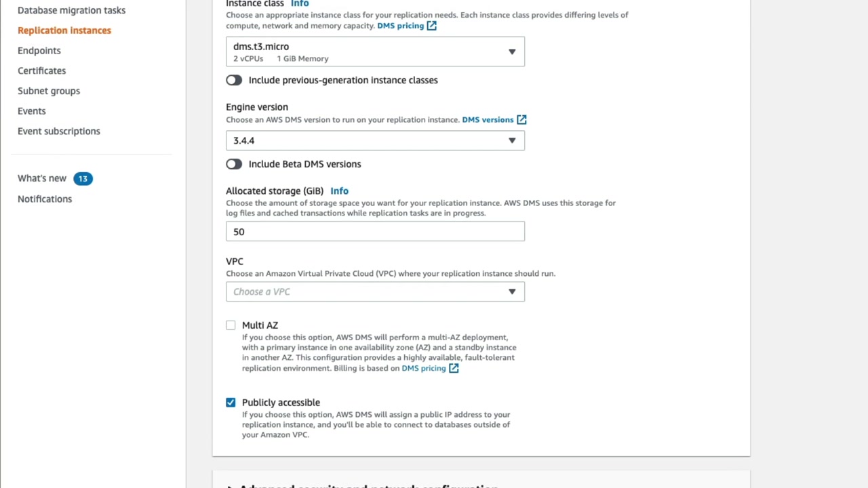Click the What's new badge showing 13

(x=83, y=178)
